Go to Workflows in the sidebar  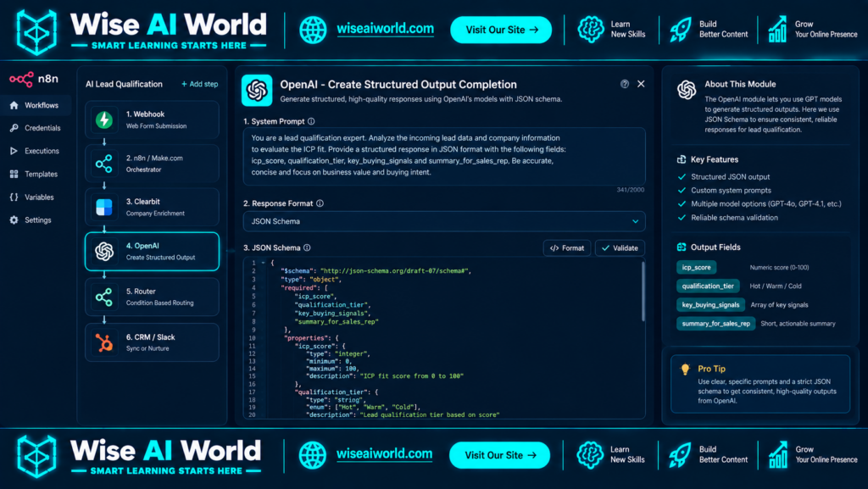36,105
